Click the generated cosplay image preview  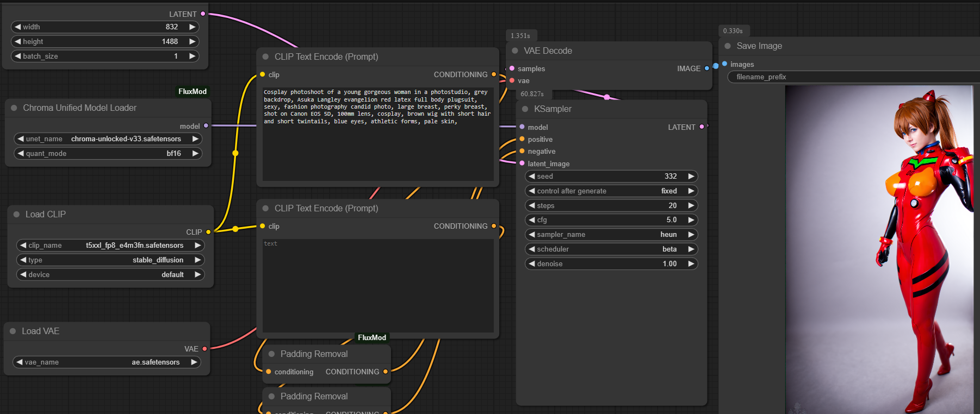pos(879,250)
